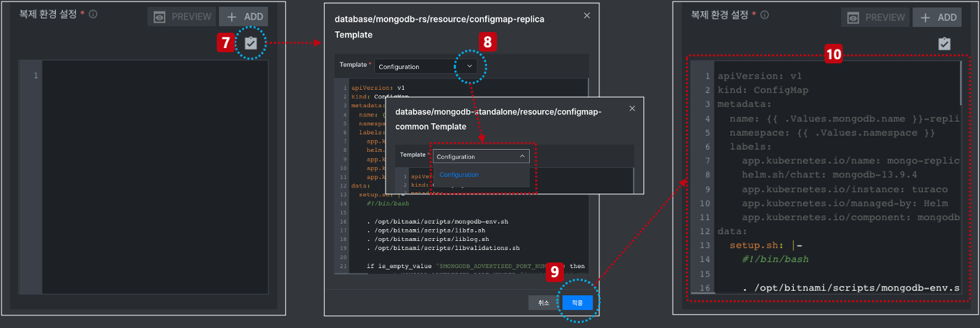The height and width of the screenshot is (328, 980).
Task: Click the template clipboard icon in left panel
Action: 251,43
